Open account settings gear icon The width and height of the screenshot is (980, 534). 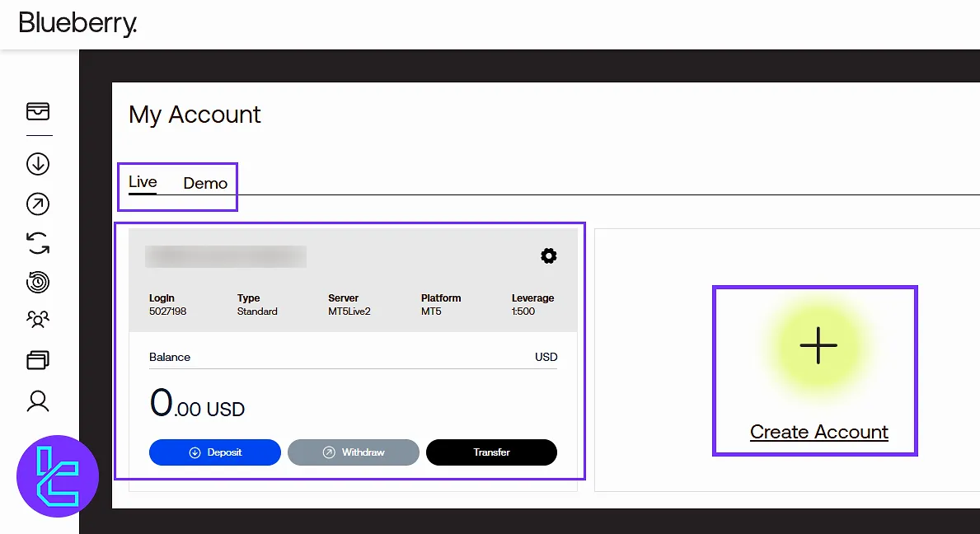(x=549, y=256)
